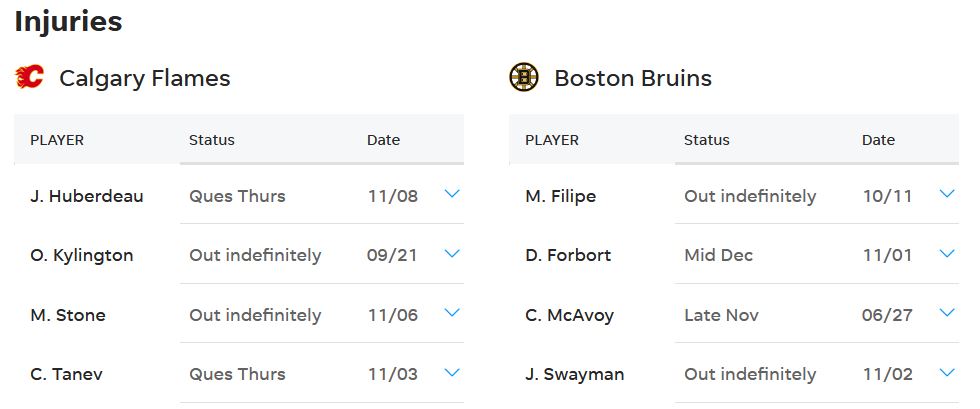Click the Boston Bruins team name
Viewport: 980px width, 409px height.
tap(633, 78)
